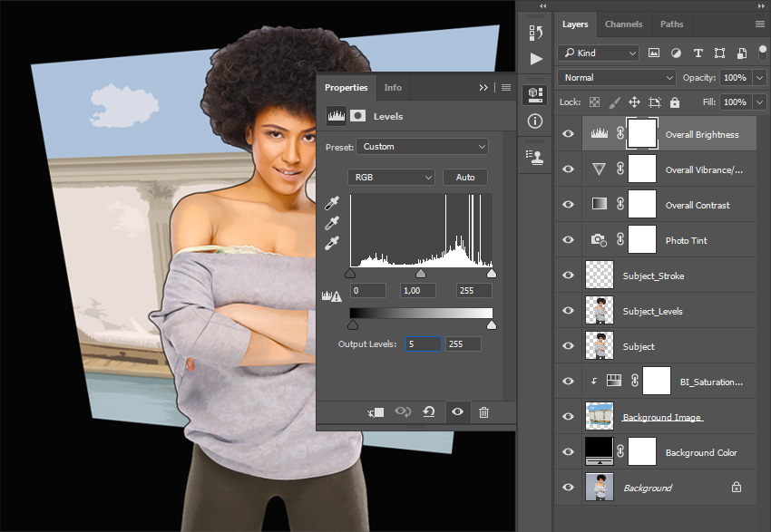The height and width of the screenshot is (532, 771).
Task: Reset Levels adjustment to defaults
Action: tap(429, 412)
